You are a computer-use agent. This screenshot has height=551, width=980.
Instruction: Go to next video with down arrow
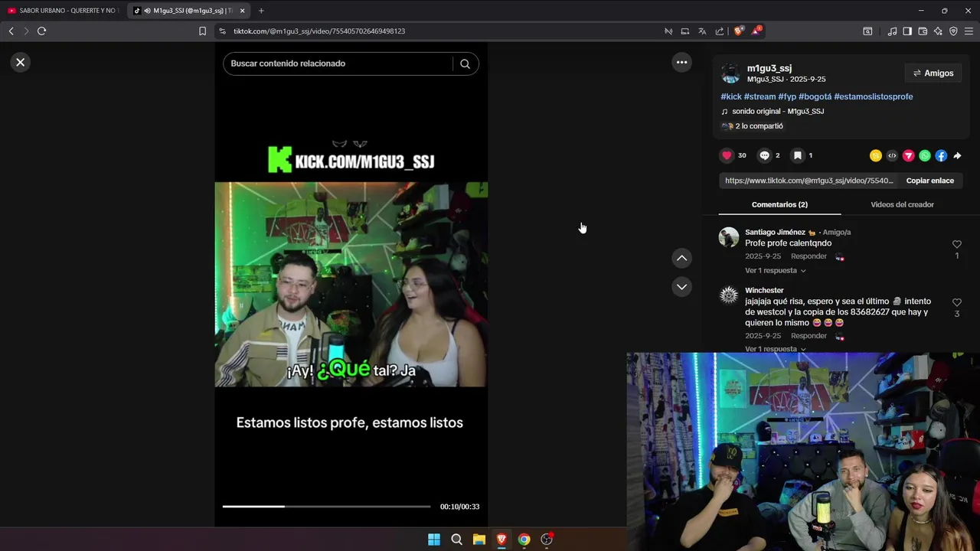pyautogui.click(x=681, y=287)
